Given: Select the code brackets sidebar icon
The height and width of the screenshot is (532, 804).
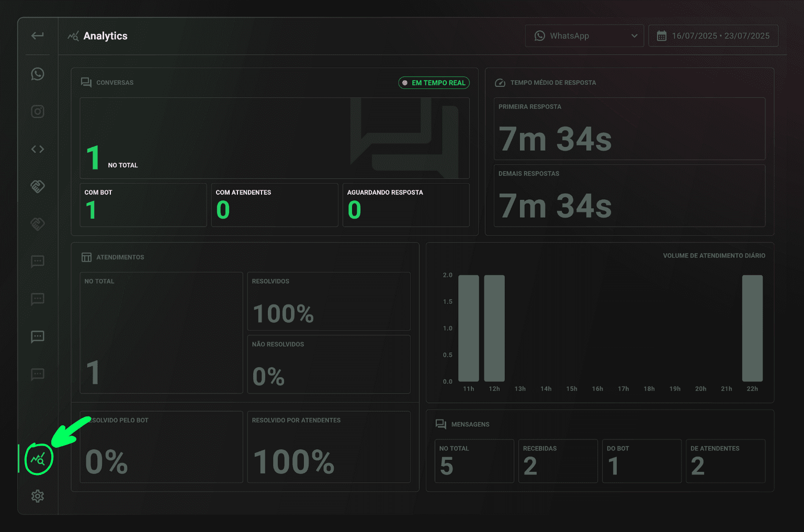Looking at the screenshot, I should click(x=38, y=149).
